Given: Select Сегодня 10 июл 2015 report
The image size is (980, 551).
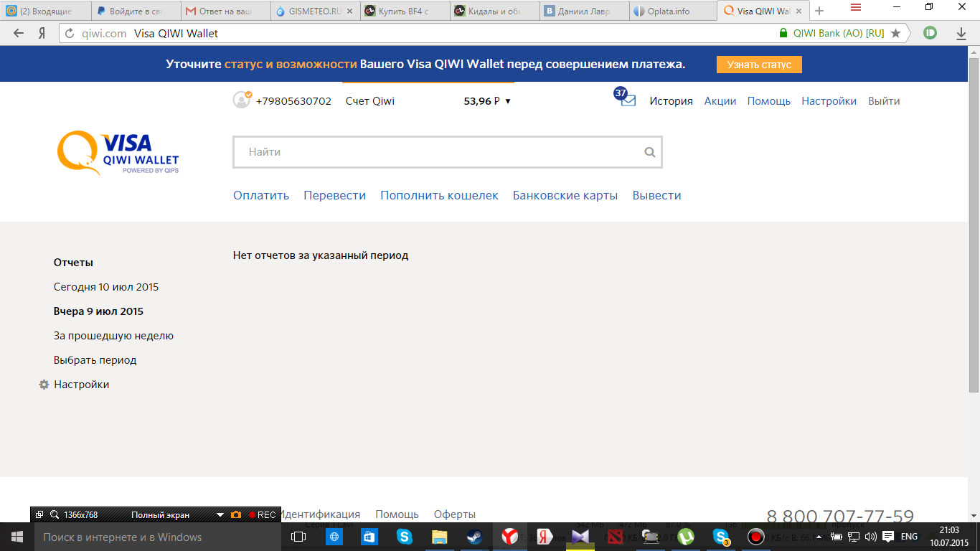Looking at the screenshot, I should tap(106, 287).
